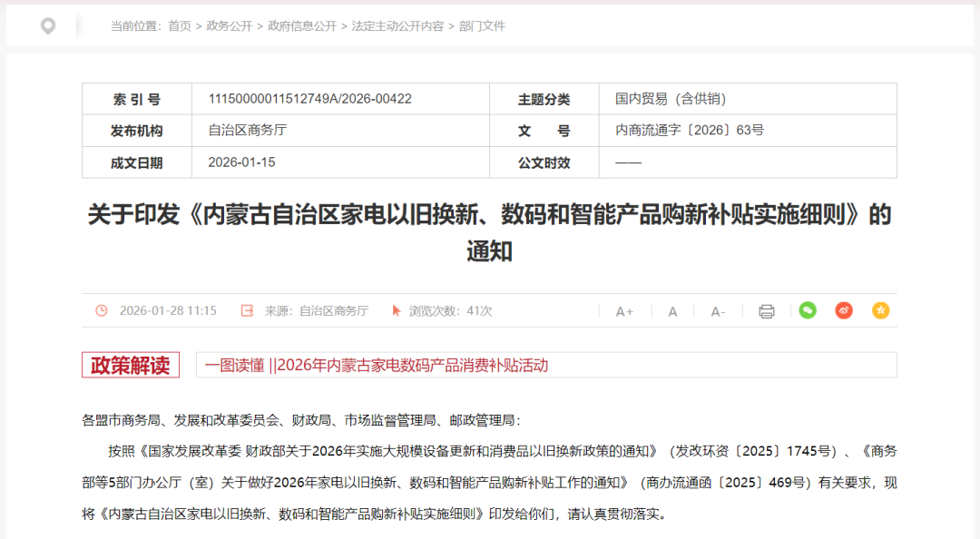Viewport: 980px width, 539px height.
Task: Open 部门文件 breadcrumb link
Action: click(482, 26)
